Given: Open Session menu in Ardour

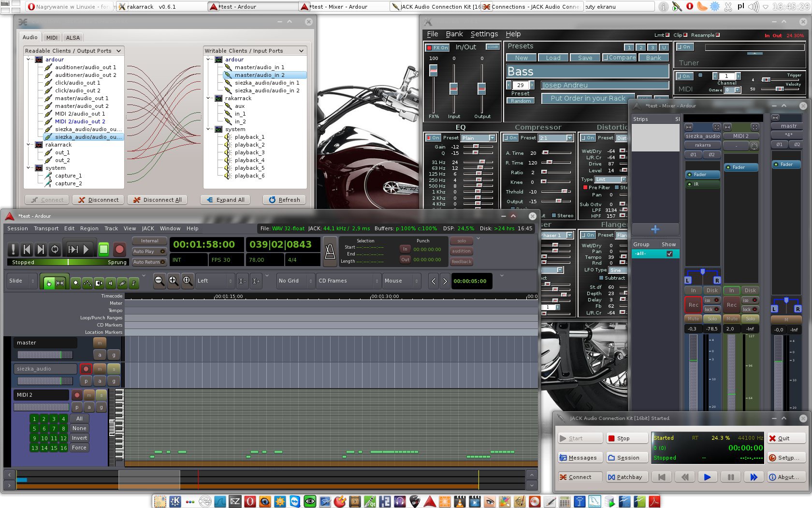Looking at the screenshot, I should (17, 229).
